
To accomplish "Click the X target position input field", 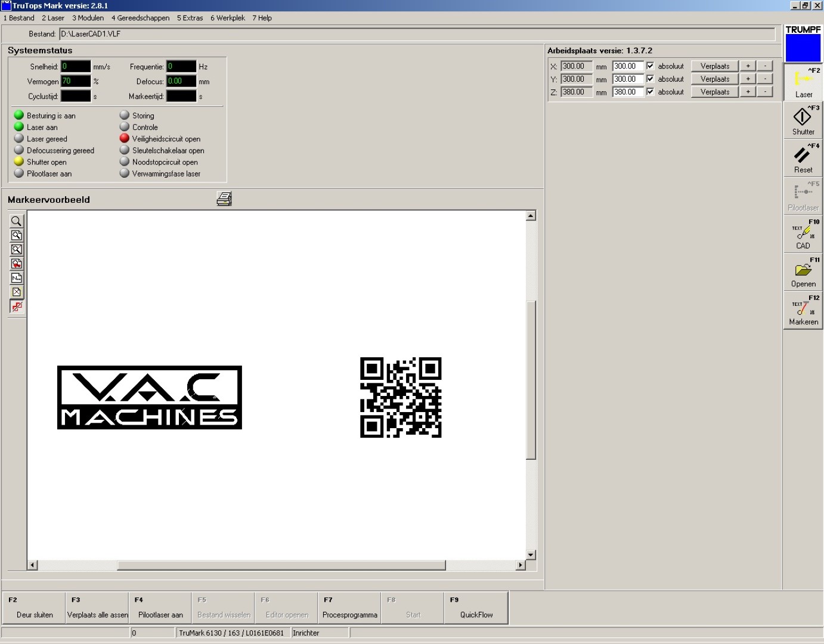I will click(628, 66).
